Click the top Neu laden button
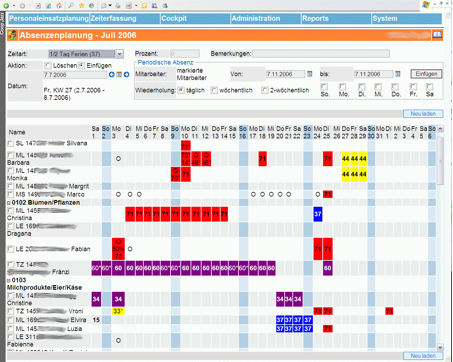 coord(423,114)
